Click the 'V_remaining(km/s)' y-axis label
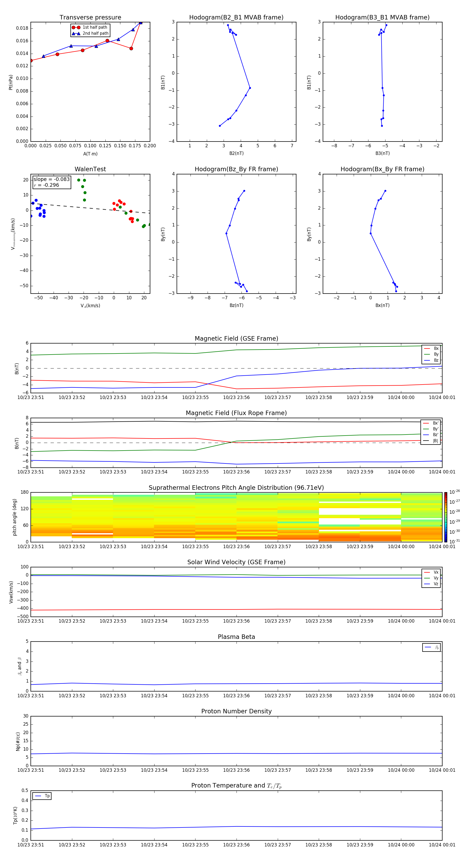 13,234
